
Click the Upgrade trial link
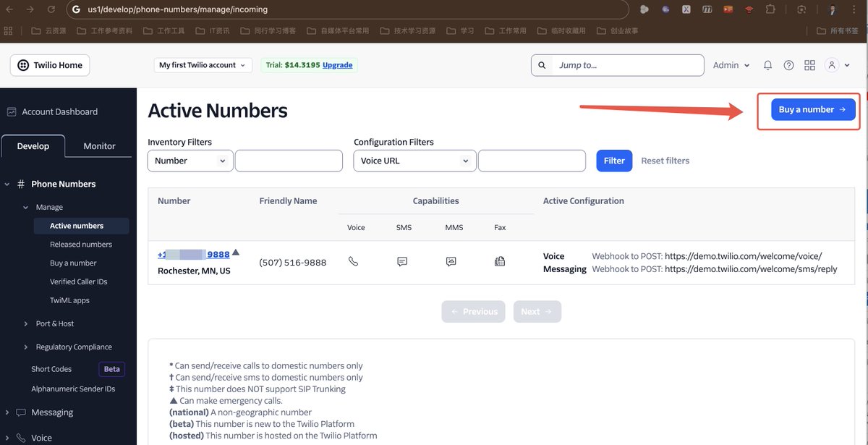pyautogui.click(x=337, y=65)
